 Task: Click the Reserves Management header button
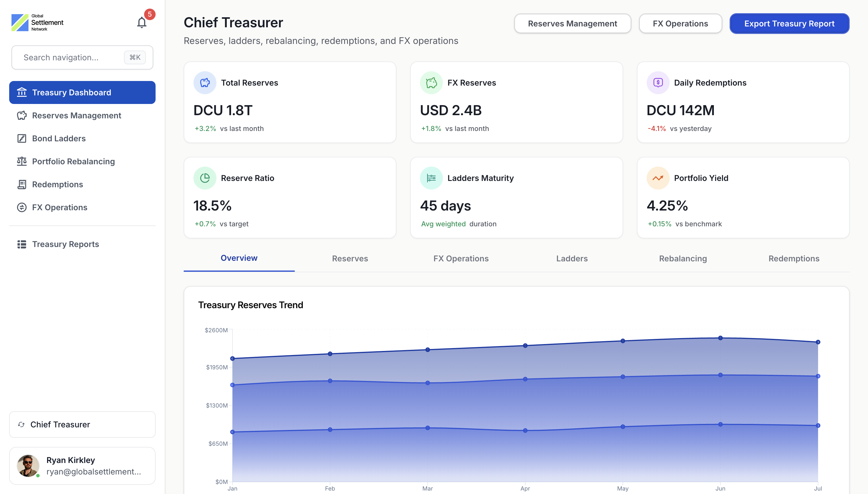572,24
